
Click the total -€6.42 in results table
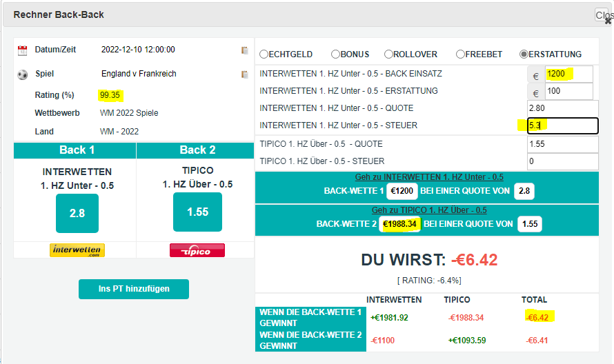click(x=537, y=318)
